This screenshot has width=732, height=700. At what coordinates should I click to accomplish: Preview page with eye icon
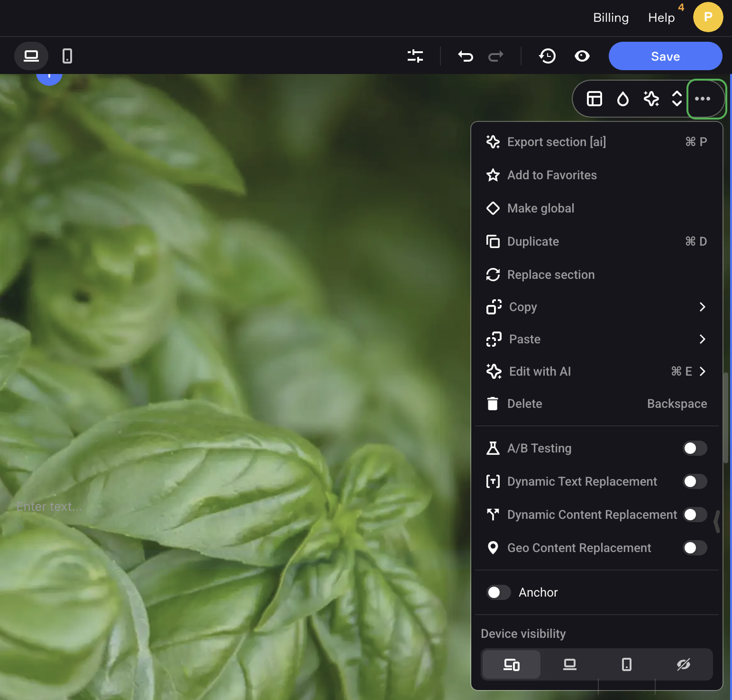[x=582, y=56]
